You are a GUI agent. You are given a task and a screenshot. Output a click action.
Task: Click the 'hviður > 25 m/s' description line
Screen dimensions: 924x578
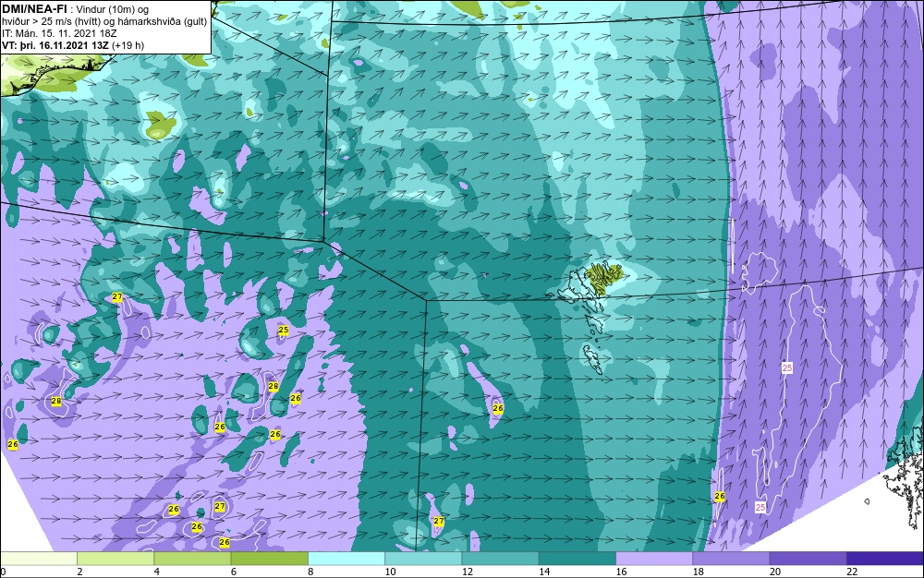click(104, 21)
